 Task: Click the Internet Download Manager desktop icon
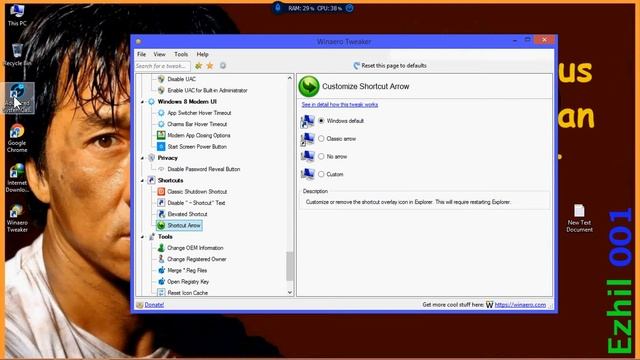click(x=17, y=178)
